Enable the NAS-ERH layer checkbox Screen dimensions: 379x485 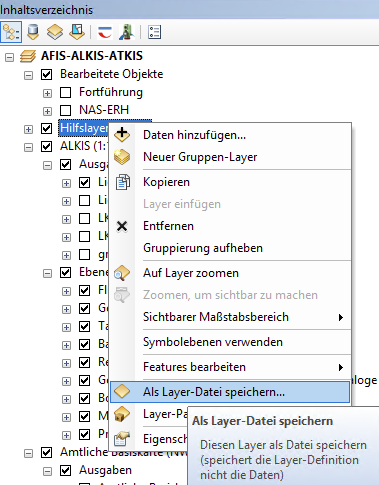pos(66,110)
